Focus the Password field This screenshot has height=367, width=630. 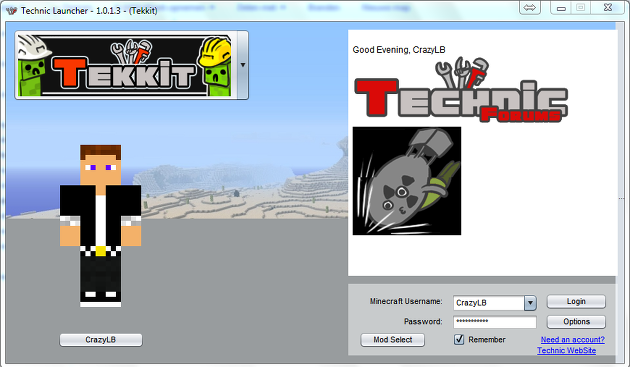pyautogui.click(x=495, y=322)
